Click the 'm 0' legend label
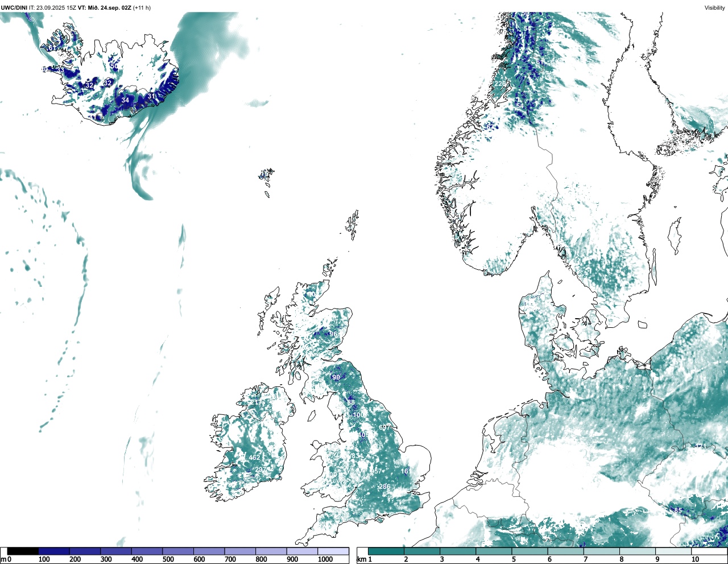Screen dimensions: 728x564 pos(6,559)
